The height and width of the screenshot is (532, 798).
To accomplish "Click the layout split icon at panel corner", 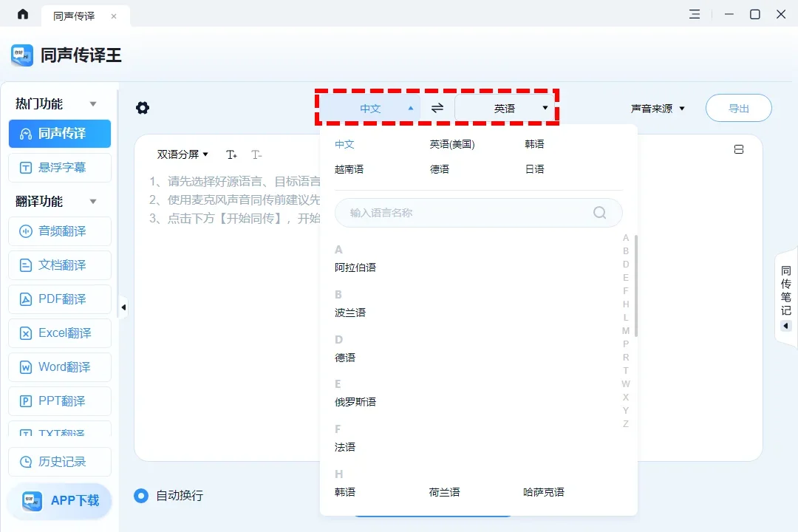I will tap(739, 149).
